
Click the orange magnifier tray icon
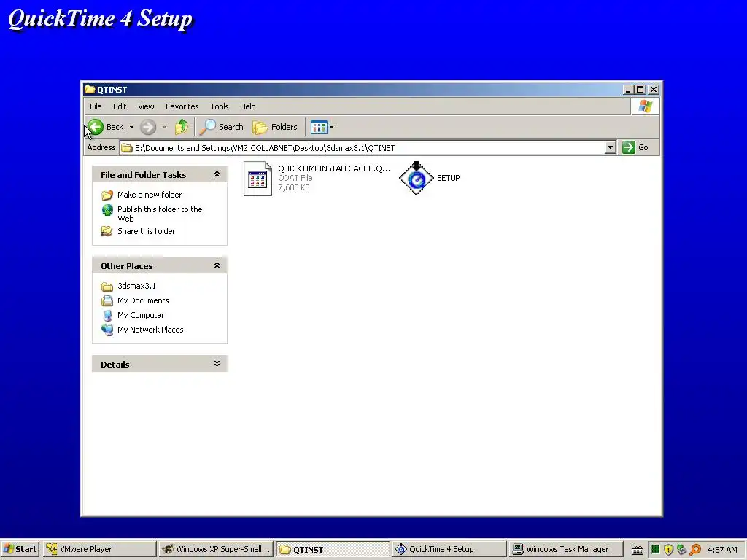[x=695, y=550]
